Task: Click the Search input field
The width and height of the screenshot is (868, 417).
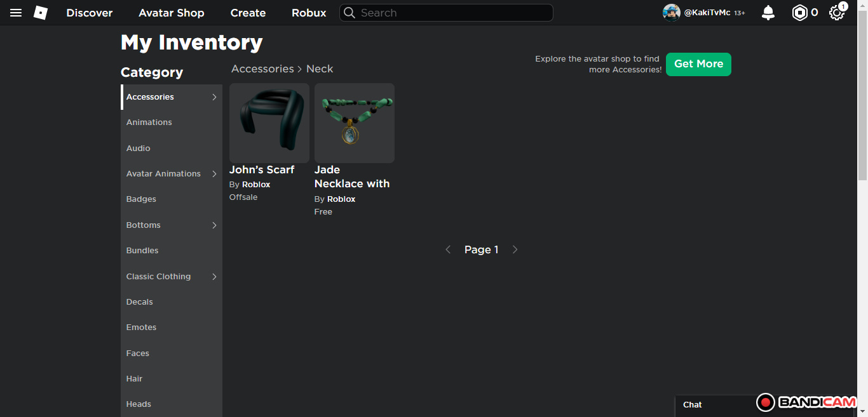Action: point(452,13)
